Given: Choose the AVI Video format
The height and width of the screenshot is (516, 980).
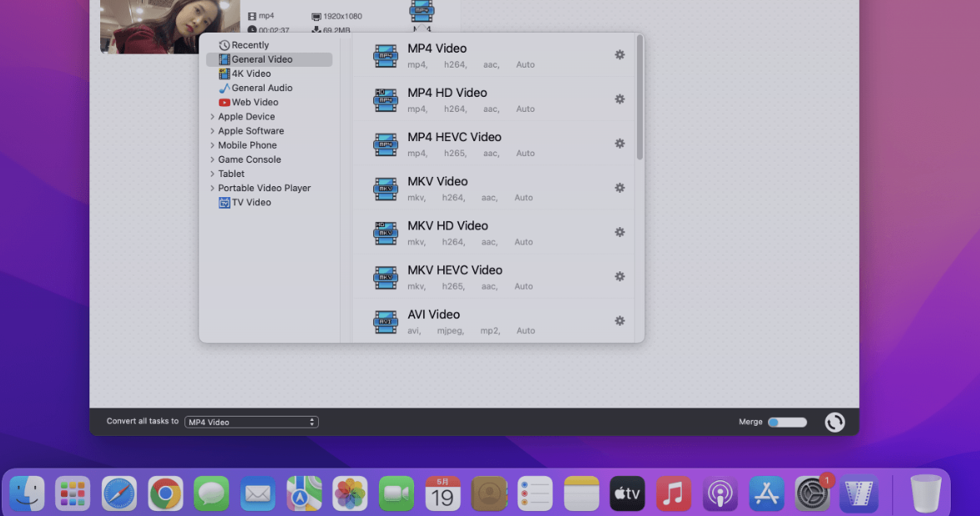Looking at the screenshot, I should [x=493, y=321].
